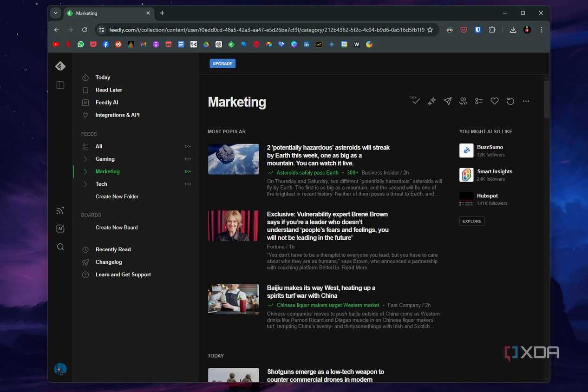The height and width of the screenshot is (392, 588).
Task: Open the YouTube bookmark
Action: click(x=56, y=45)
